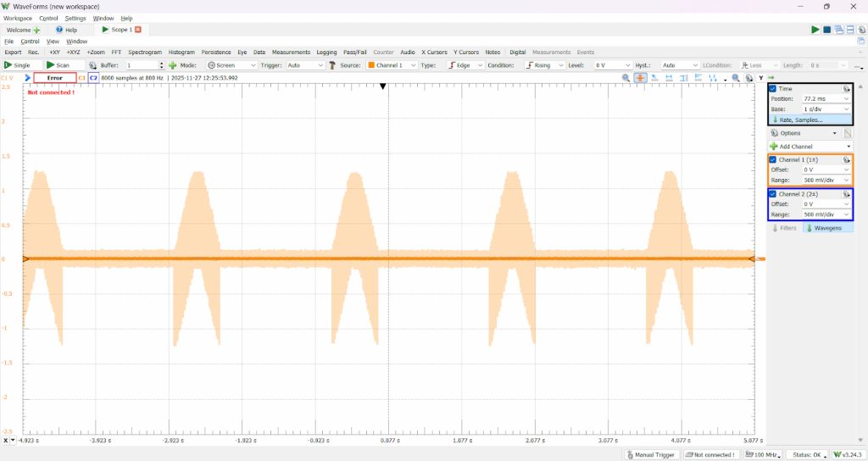Click the green plus beside Buffer

pyautogui.click(x=173, y=65)
